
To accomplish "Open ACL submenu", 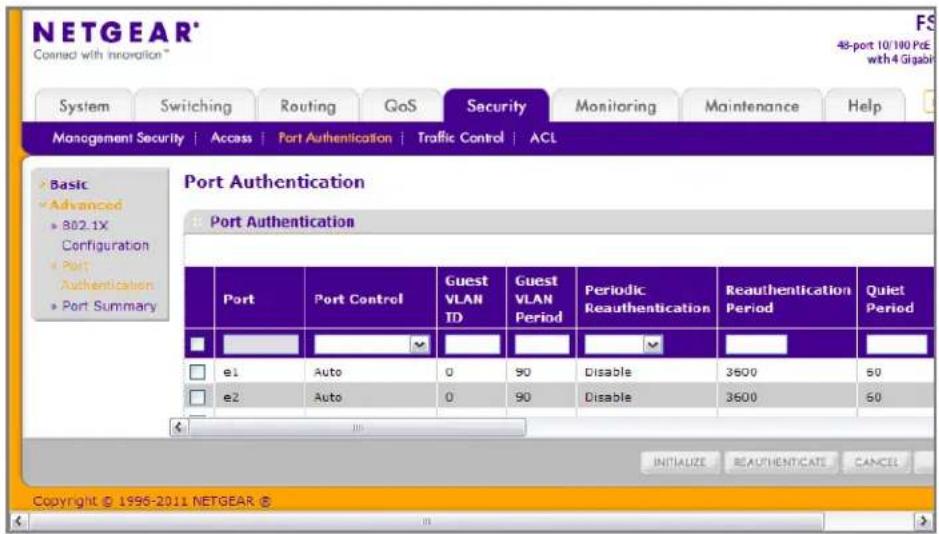I will (543, 138).
